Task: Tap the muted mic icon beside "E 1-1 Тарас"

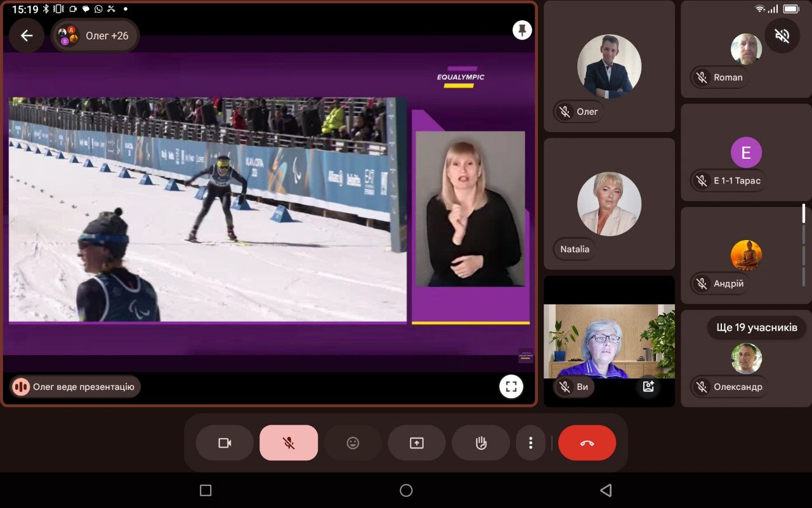Action: point(701,181)
